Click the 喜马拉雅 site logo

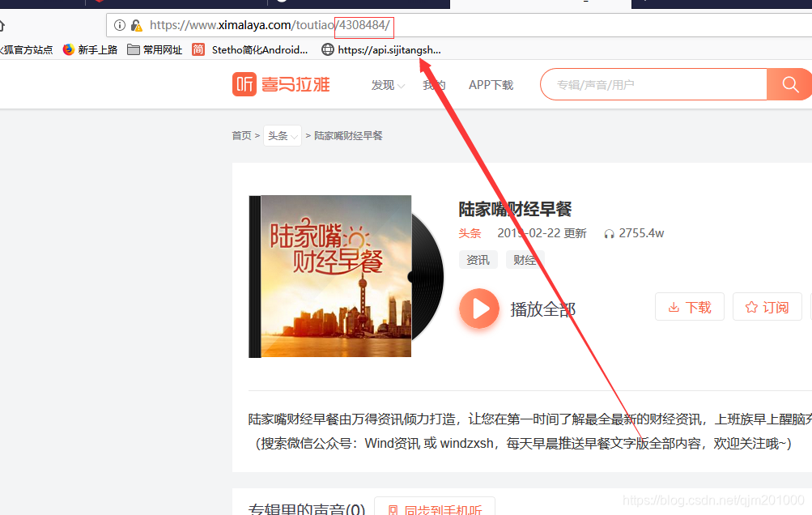281,84
